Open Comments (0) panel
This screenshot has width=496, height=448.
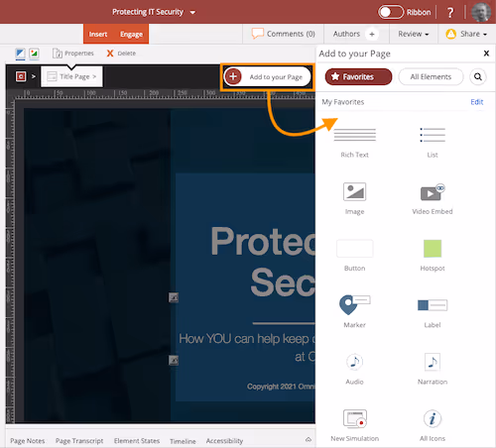pyautogui.click(x=283, y=34)
